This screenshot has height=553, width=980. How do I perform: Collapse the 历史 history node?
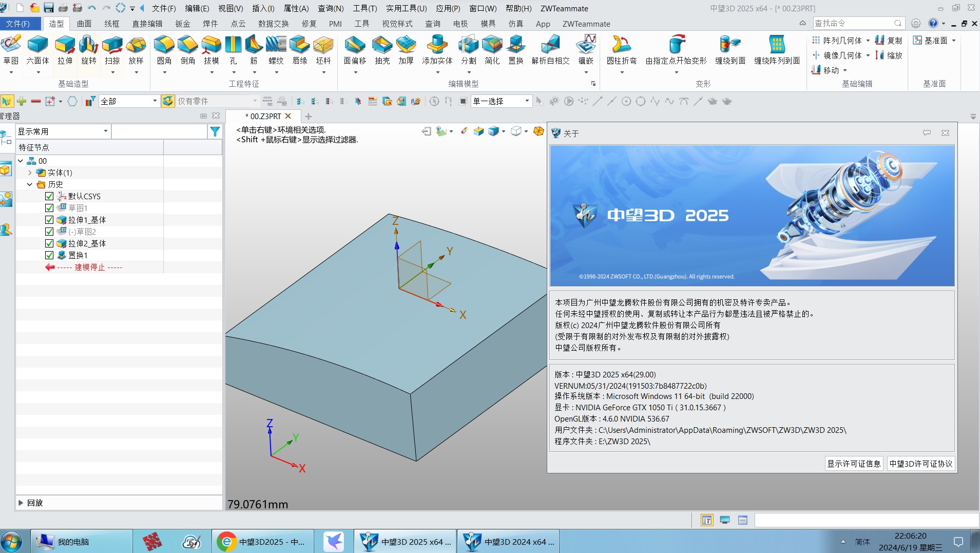(30, 184)
